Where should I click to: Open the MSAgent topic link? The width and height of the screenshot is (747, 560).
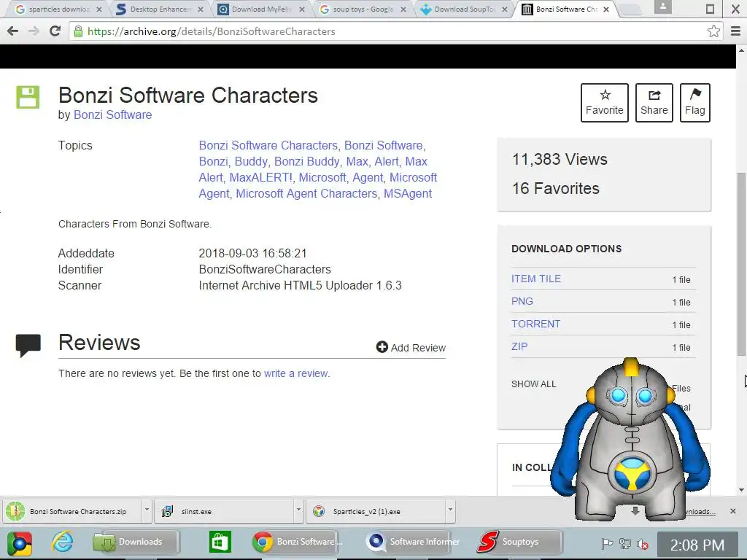click(x=408, y=194)
